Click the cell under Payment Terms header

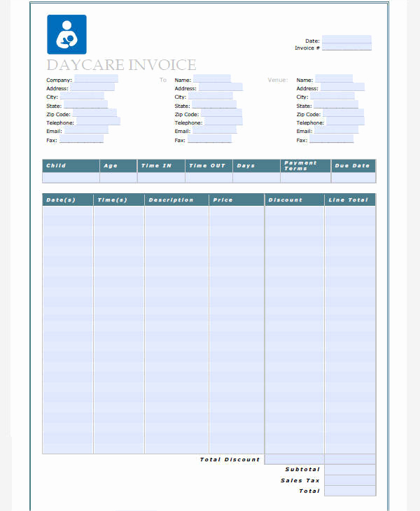(306, 177)
